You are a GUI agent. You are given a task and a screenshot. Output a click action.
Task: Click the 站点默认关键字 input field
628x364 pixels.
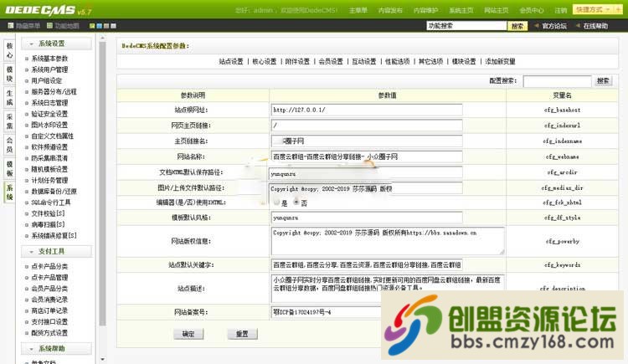click(x=367, y=264)
